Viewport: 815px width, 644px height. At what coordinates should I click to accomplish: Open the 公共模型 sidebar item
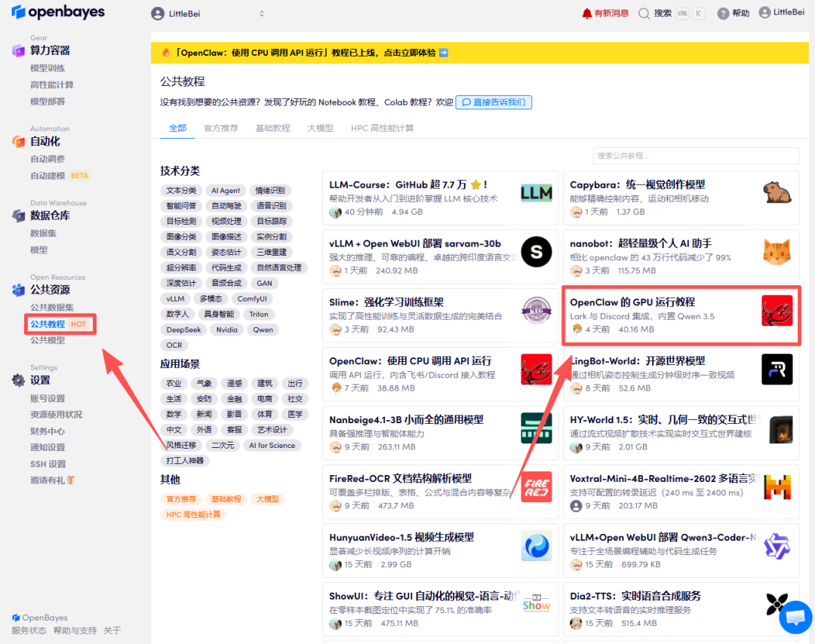point(48,340)
